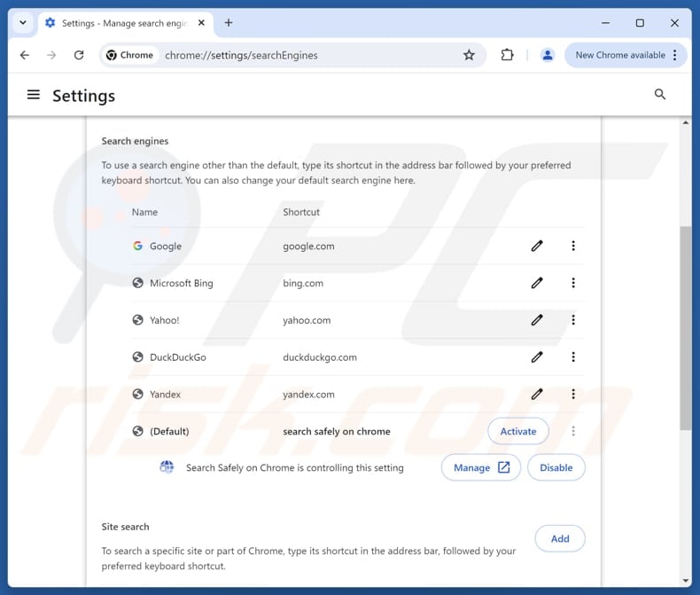Edit the Microsoft Bing search engine entry
This screenshot has height=595, width=700.
537,283
